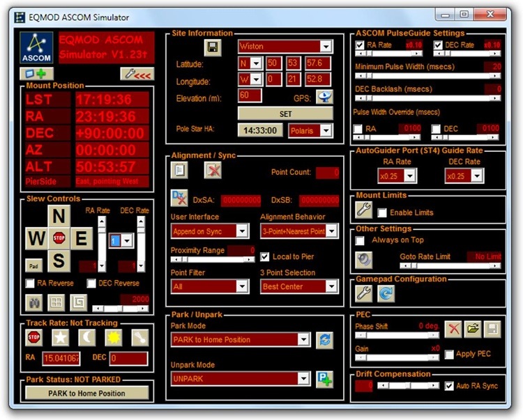Open alignment point list notepad icon
Viewport: 523px width, 420px height.
(x=179, y=170)
